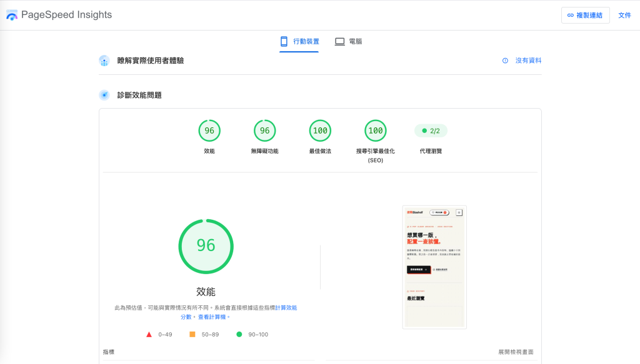640x364 pixels.
Task: Click the orange square 50–89 legend icon
Action: point(192,334)
